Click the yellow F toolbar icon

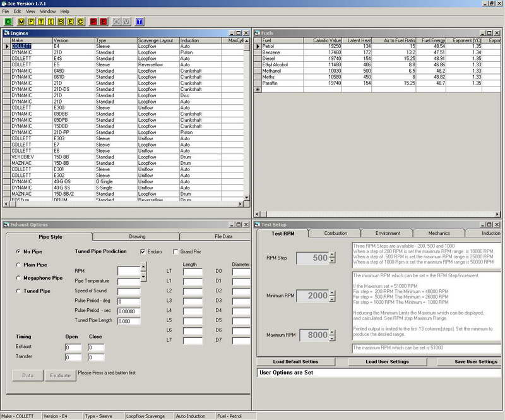32,21
